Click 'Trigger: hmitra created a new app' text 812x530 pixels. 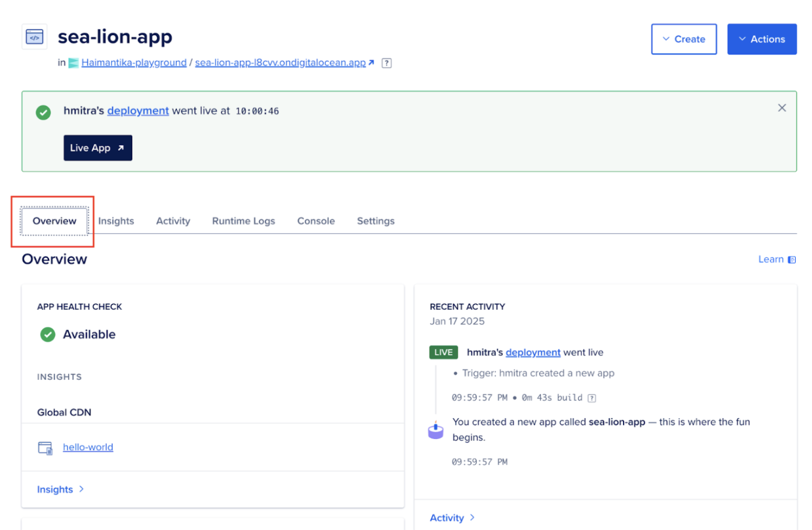[x=538, y=373]
